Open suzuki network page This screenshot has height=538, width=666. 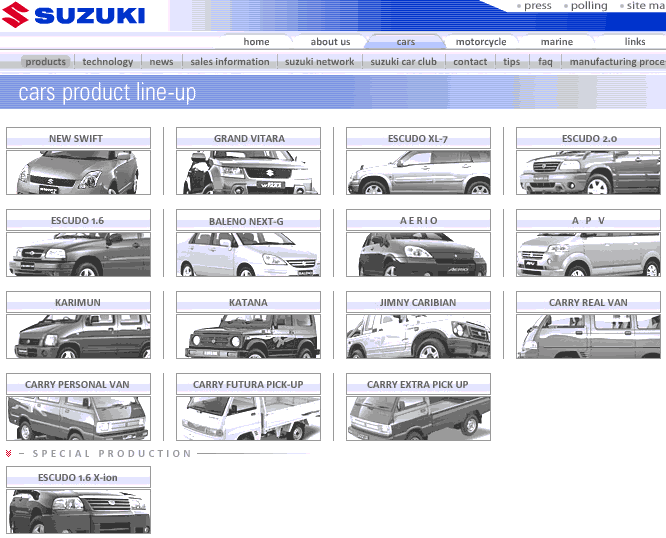point(319,62)
